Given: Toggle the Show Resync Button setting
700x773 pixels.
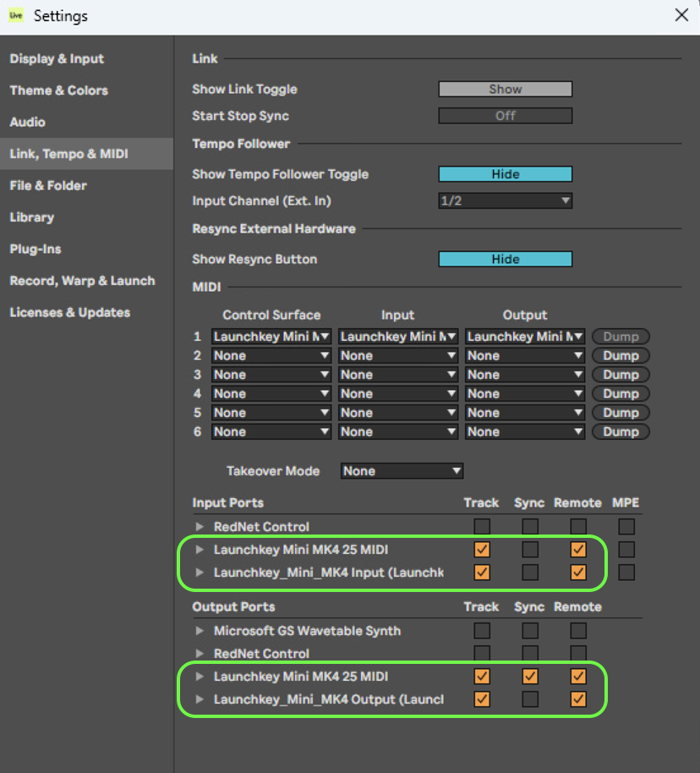Looking at the screenshot, I should [506, 260].
